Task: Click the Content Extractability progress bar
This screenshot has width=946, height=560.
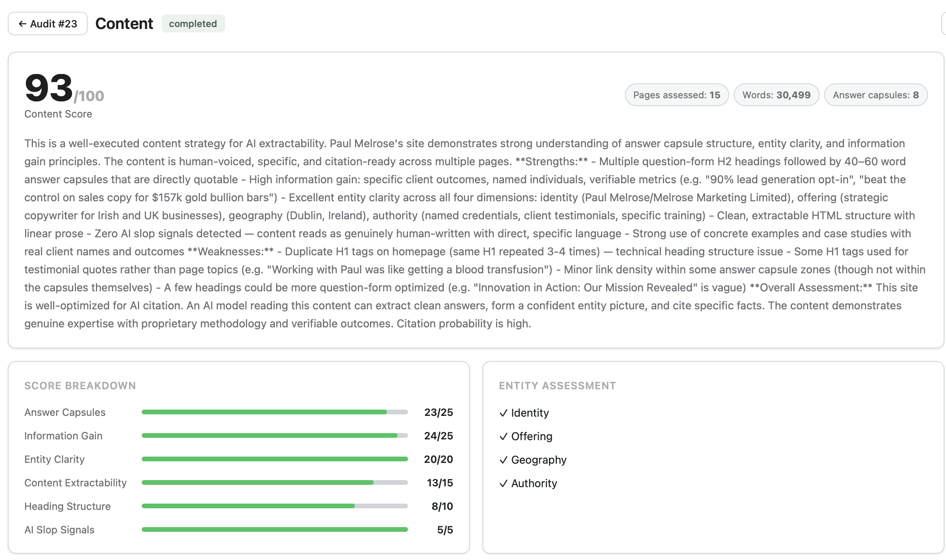Action: [x=274, y=482]
